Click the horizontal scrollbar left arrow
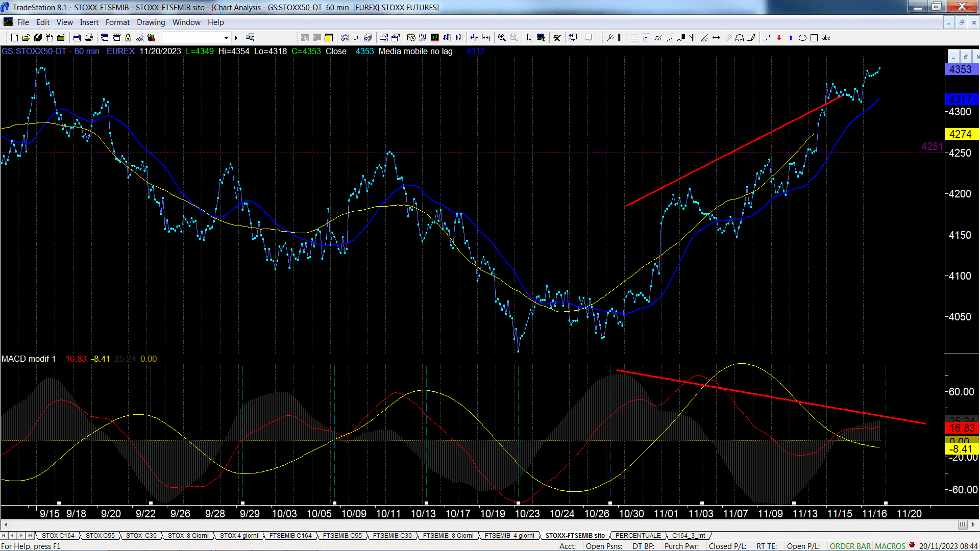The height and width of the screenshot is (551, 980). (x=6, y=524)
